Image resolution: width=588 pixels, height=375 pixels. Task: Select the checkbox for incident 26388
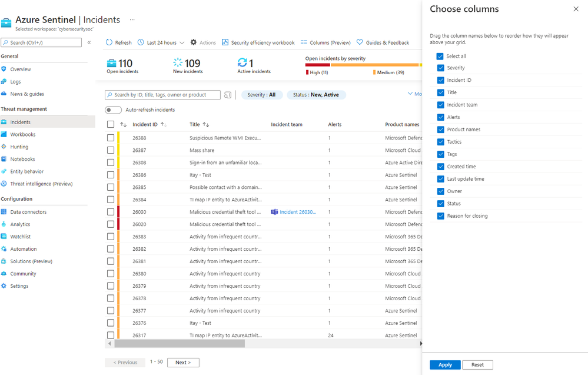pos(111,138)
